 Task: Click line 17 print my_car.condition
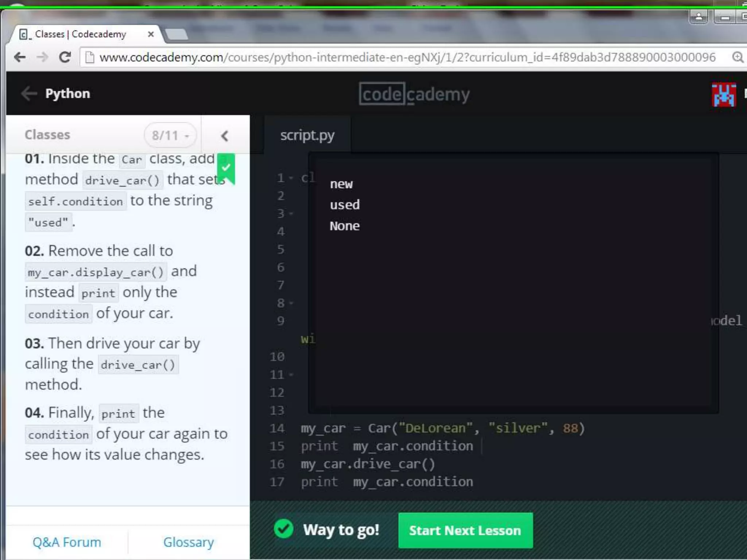click(387, 482)
